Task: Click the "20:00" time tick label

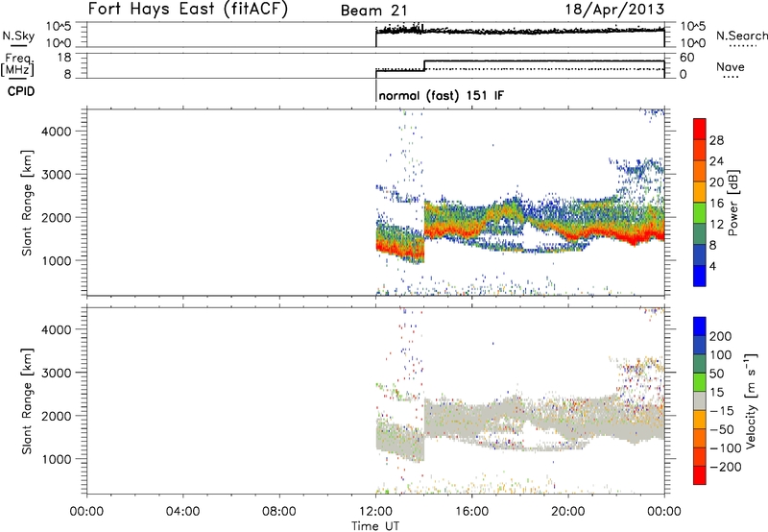Action: [567, 512]
